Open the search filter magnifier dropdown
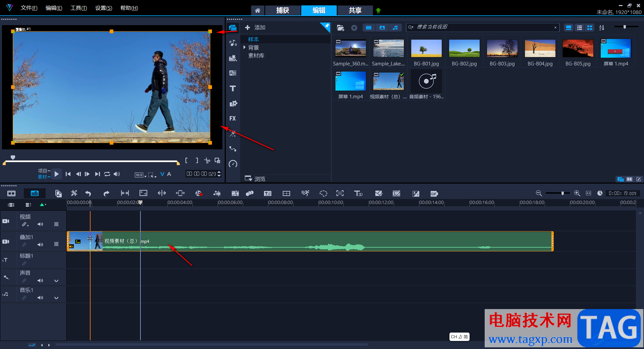The width and height of the screenshot is (644, 349). click(411, 28)
